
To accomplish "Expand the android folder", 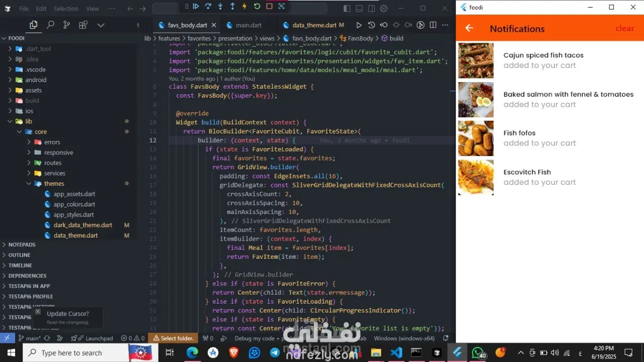I will [x=10, y=80].
